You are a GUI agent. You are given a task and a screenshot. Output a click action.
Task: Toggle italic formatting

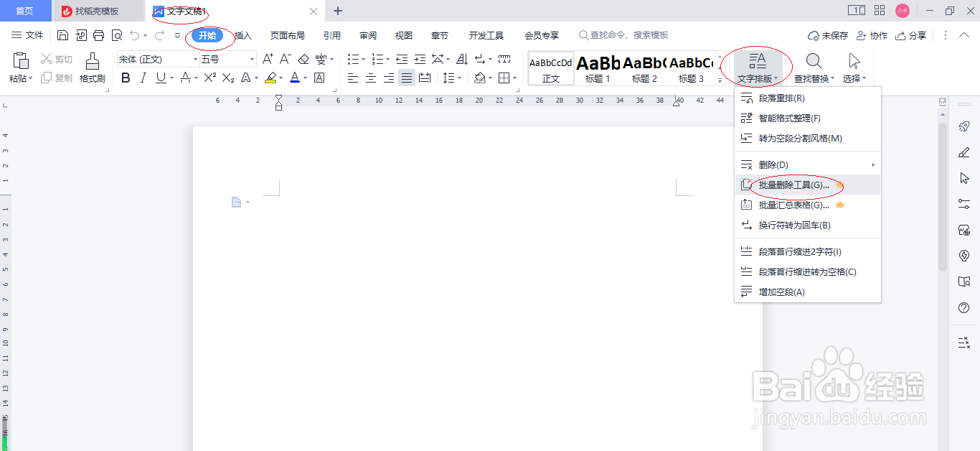point(143,77)
